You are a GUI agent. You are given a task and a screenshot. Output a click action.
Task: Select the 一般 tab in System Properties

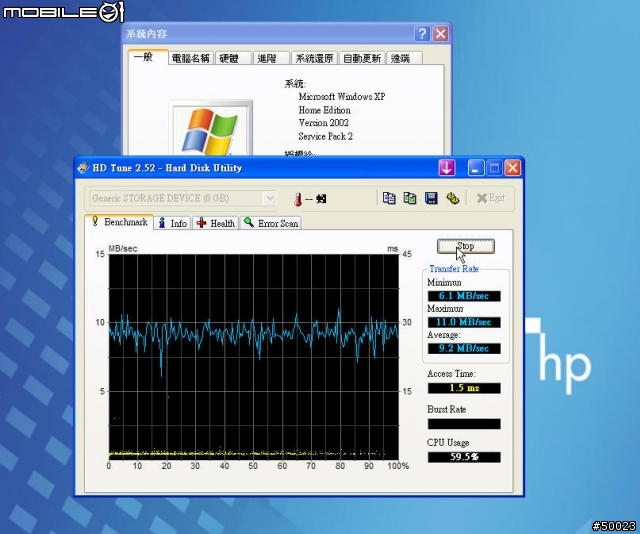click(x=148, y=57)
